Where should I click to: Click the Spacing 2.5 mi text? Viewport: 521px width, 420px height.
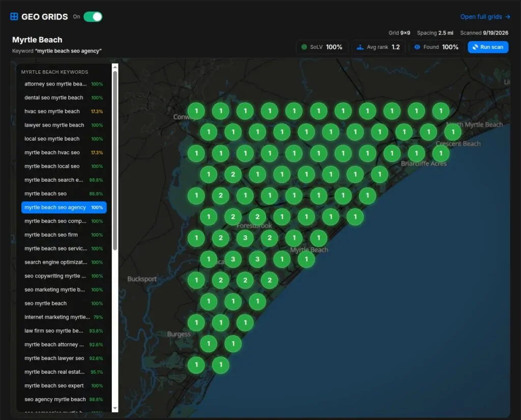[x=435, y=33]
